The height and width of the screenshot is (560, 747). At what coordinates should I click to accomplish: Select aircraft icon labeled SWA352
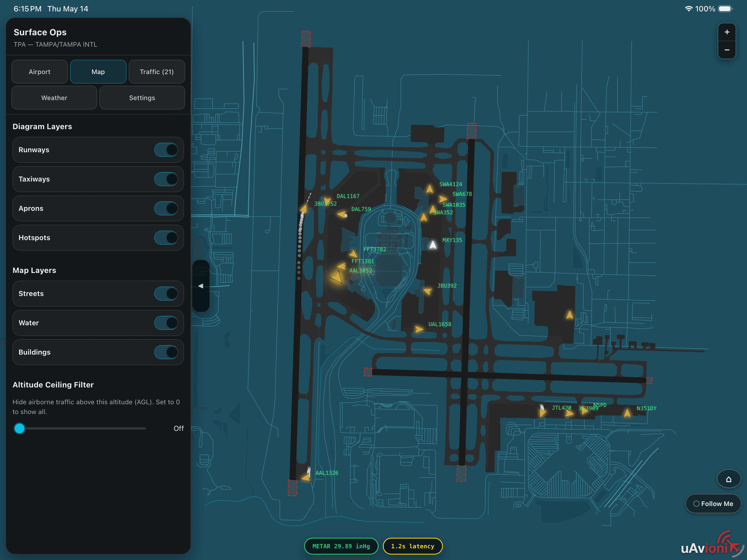(424, 217)
